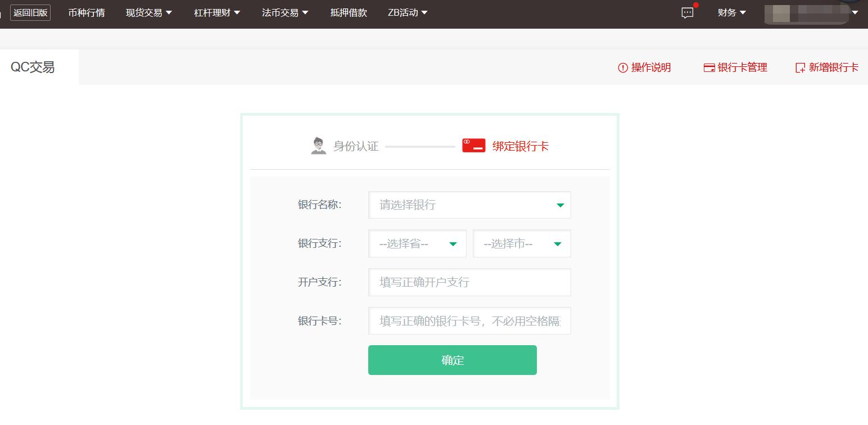Screen dimensions: 868x425
Task: Open the messages chat bubble icon
Action: coord(687,13)
